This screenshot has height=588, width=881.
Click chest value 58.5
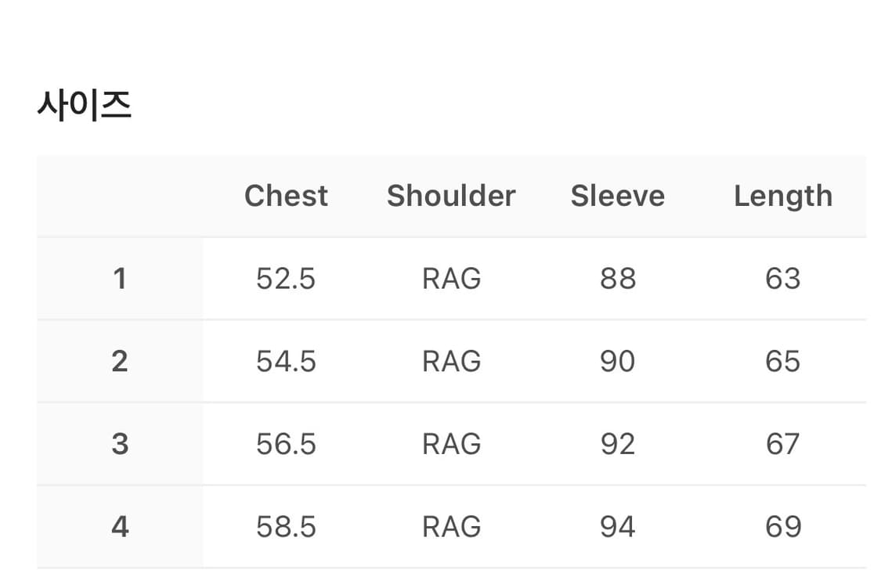(x=286, y=527)
